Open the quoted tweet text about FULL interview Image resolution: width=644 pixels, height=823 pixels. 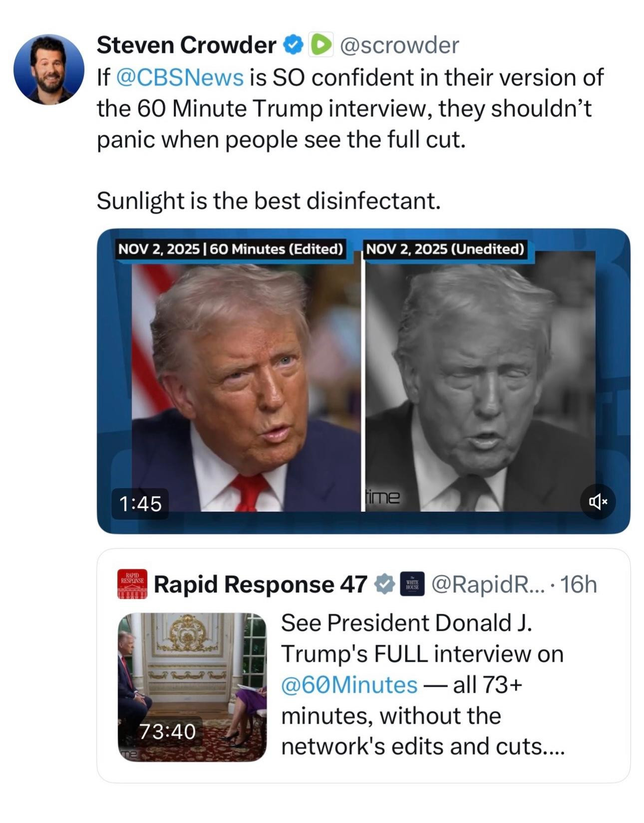coord(422,684)
